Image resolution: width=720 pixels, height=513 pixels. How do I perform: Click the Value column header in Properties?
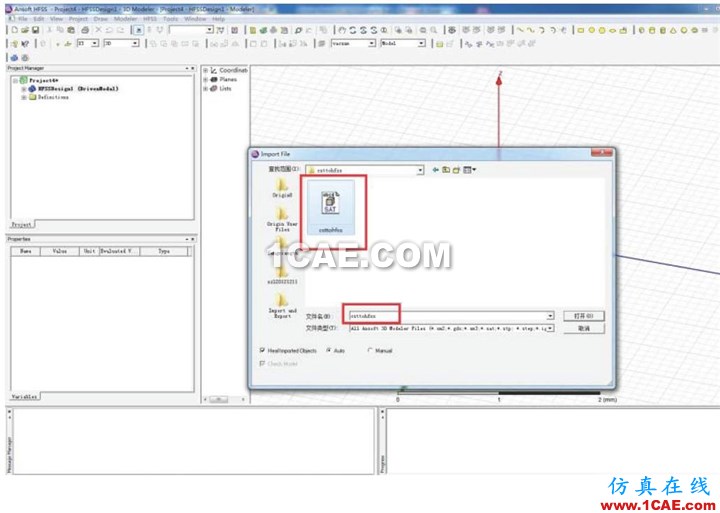click(60, 251)
